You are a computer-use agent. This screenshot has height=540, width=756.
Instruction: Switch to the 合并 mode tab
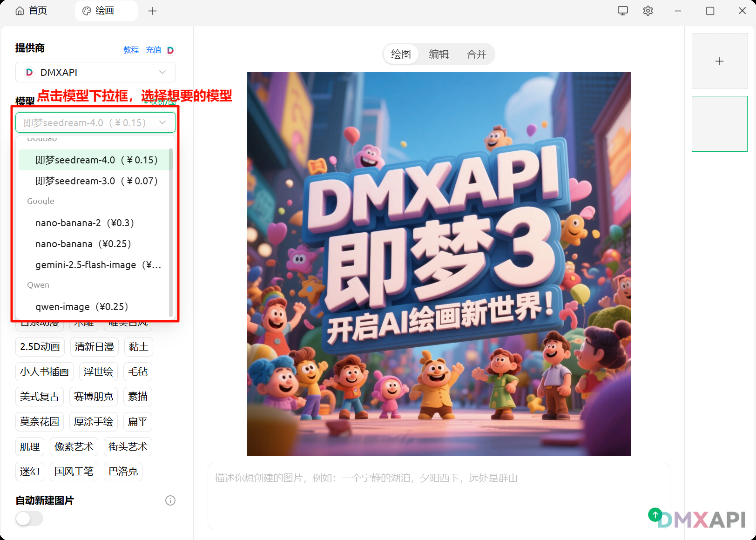(476, 54)
